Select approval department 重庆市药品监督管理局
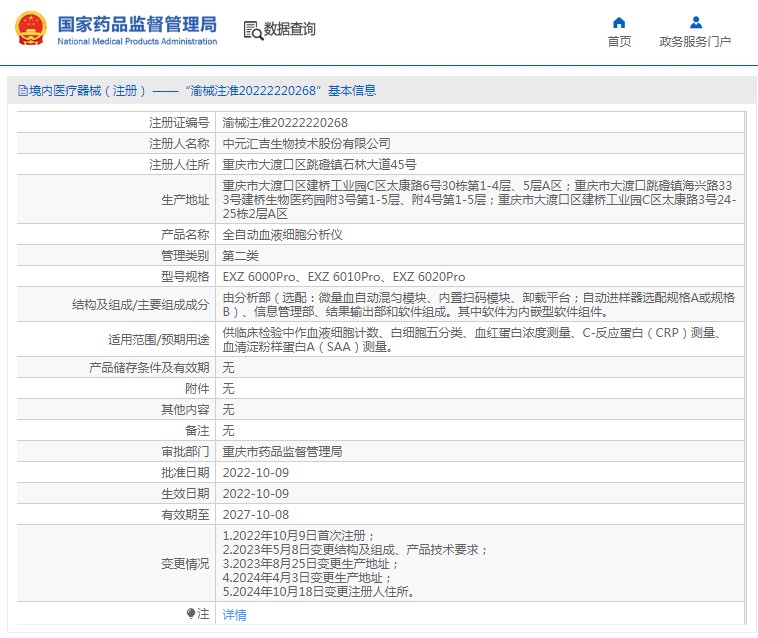The height and width of the screenshot is (638, 758). point(282,452)
